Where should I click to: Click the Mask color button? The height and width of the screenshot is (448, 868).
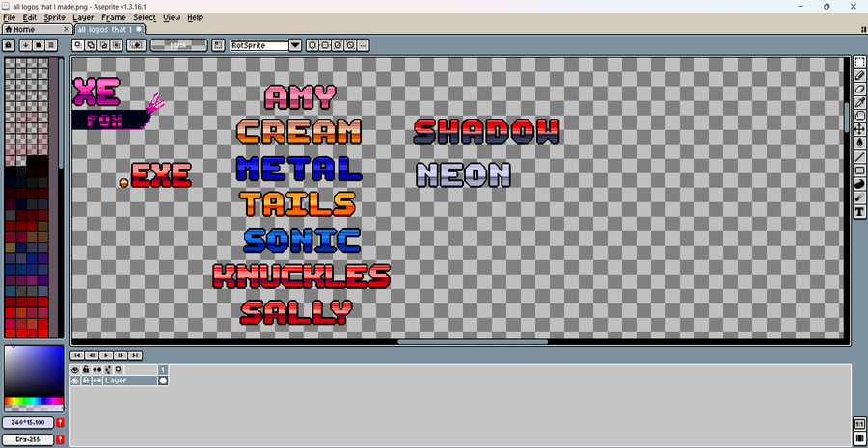[178, 44]
